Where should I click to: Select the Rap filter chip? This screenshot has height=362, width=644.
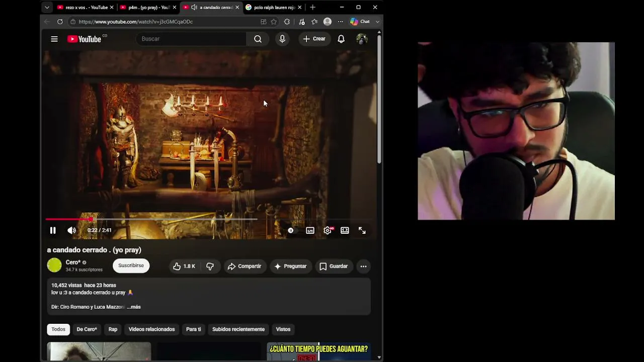pos(113,329)
